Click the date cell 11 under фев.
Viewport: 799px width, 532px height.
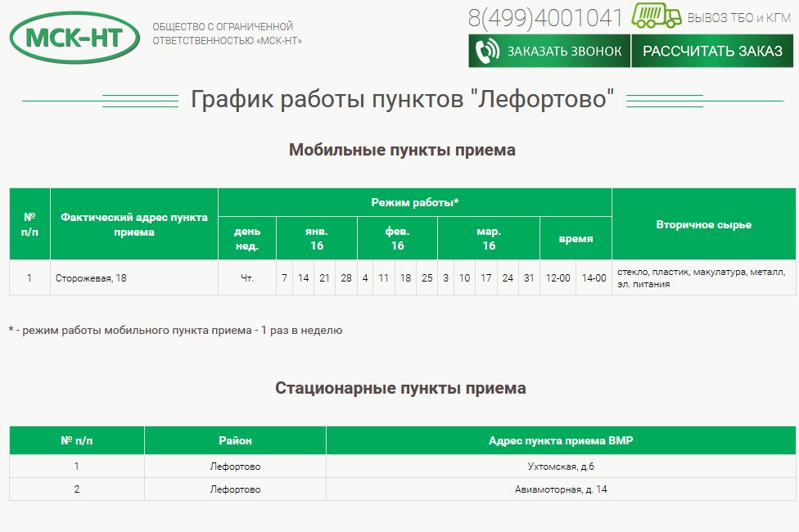tap(384, 277)
